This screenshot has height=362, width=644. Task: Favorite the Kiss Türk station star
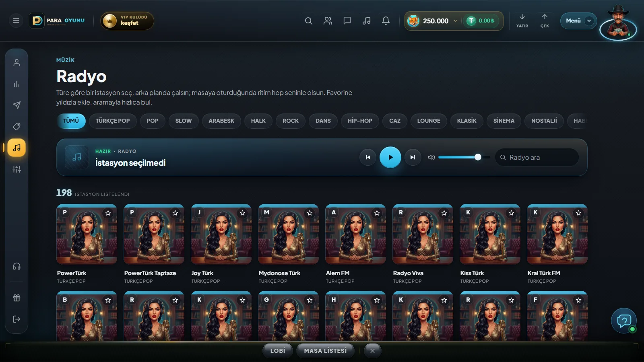coord(512,213)
